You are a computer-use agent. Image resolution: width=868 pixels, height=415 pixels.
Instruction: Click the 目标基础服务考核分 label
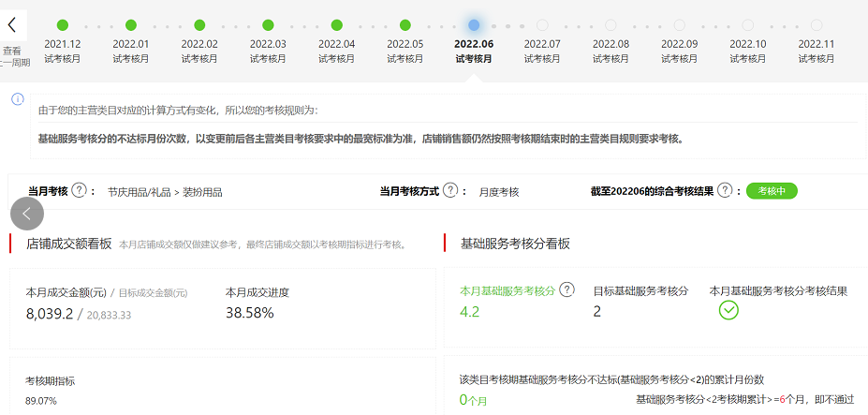tap(640, 291)
